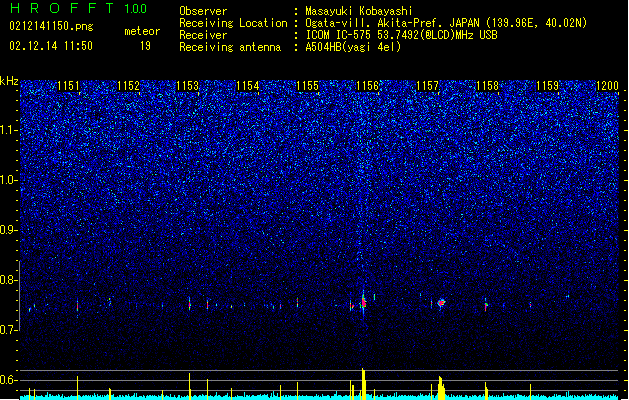
Task: Click the 0.6 kHz axis label
Action: (9, 380)
